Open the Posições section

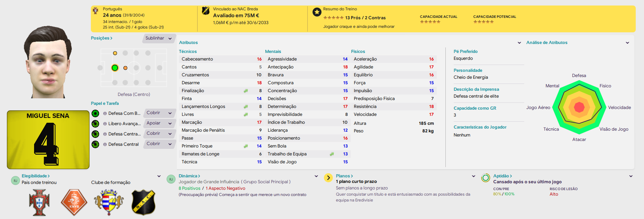(102, 38)
